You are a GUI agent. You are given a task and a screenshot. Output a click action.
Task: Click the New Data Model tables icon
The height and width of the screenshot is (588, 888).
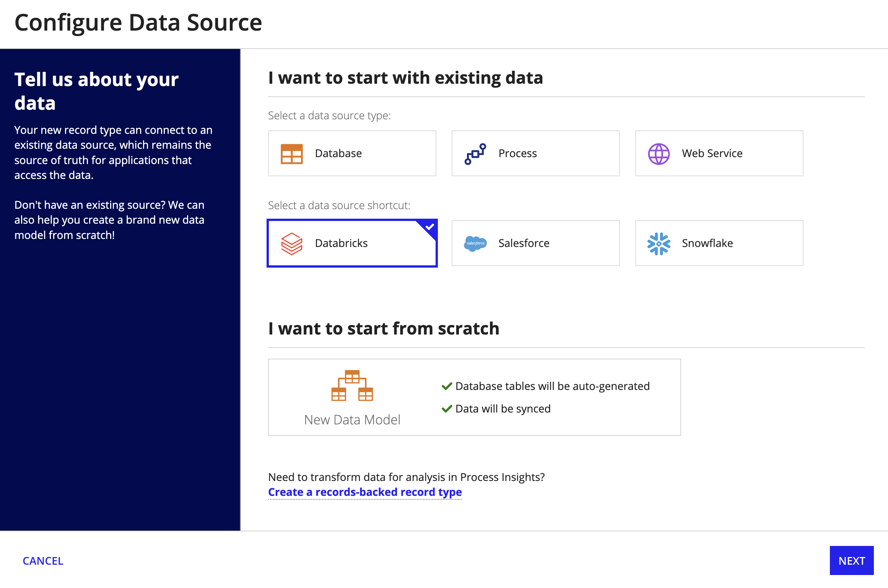pos(352,385)
